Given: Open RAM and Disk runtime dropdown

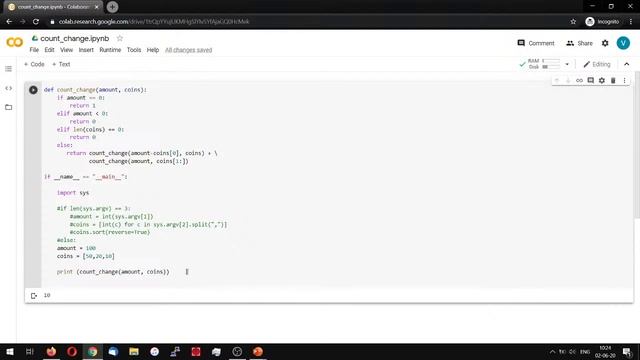Looking at the screenshot, I should pyautogui.click(x=567, y=64).
